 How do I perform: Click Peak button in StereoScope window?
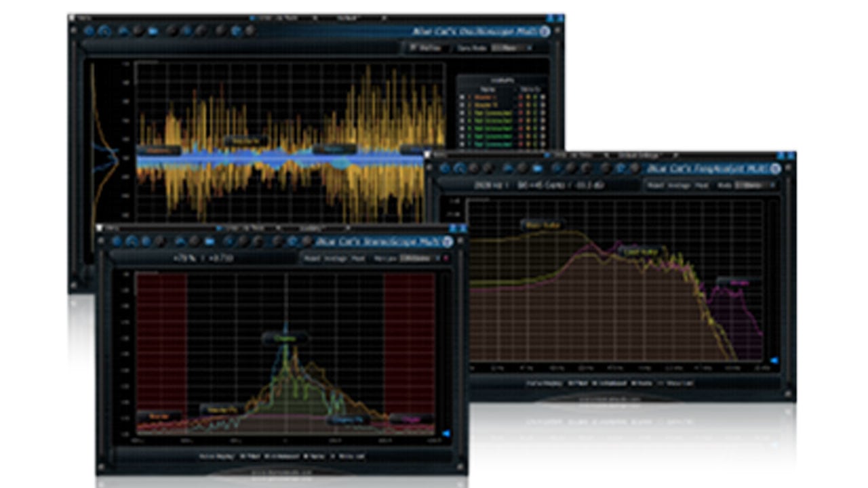point(359,258)
